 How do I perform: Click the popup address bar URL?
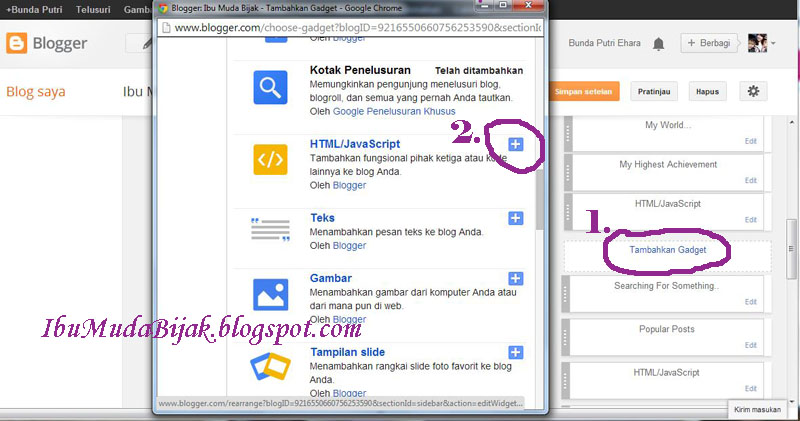point(357,28)
